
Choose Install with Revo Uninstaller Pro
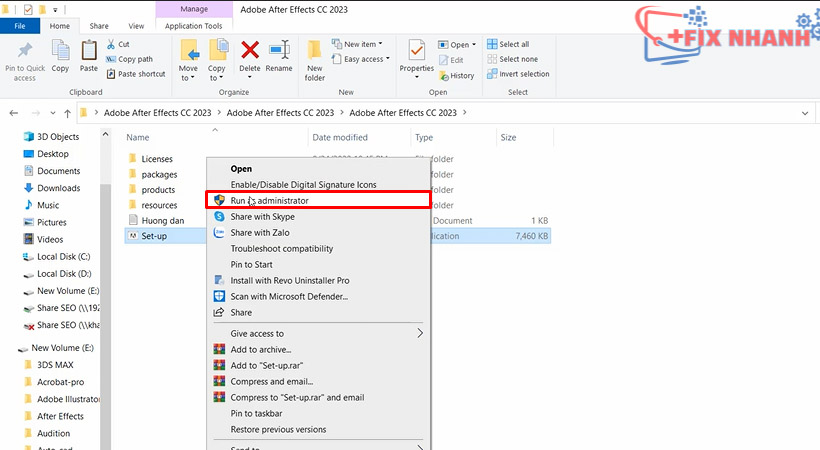[290, 280]
